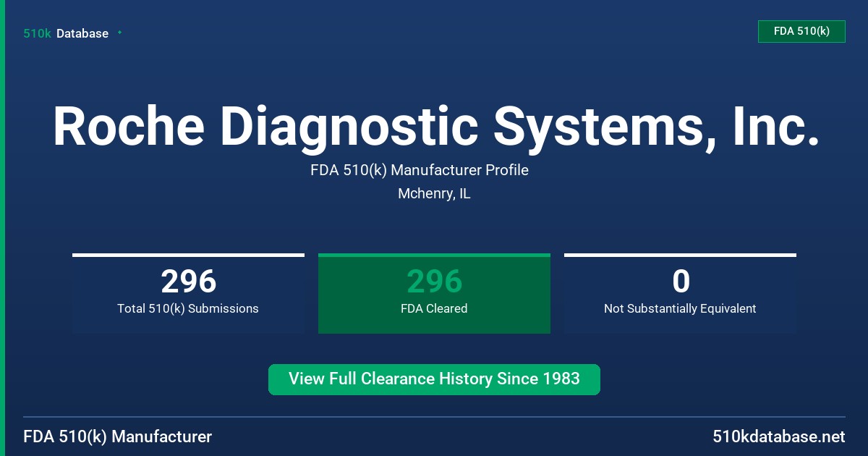Screen dimensions: 868x456
Task: Click the green dot beside Database logo
Action: 119,33
